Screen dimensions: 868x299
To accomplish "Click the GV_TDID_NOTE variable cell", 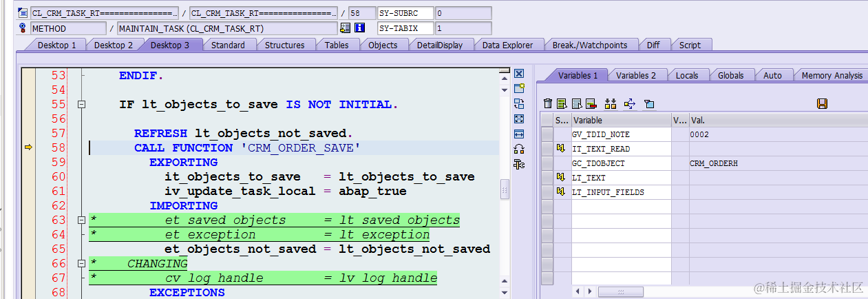I will point(621,134).
